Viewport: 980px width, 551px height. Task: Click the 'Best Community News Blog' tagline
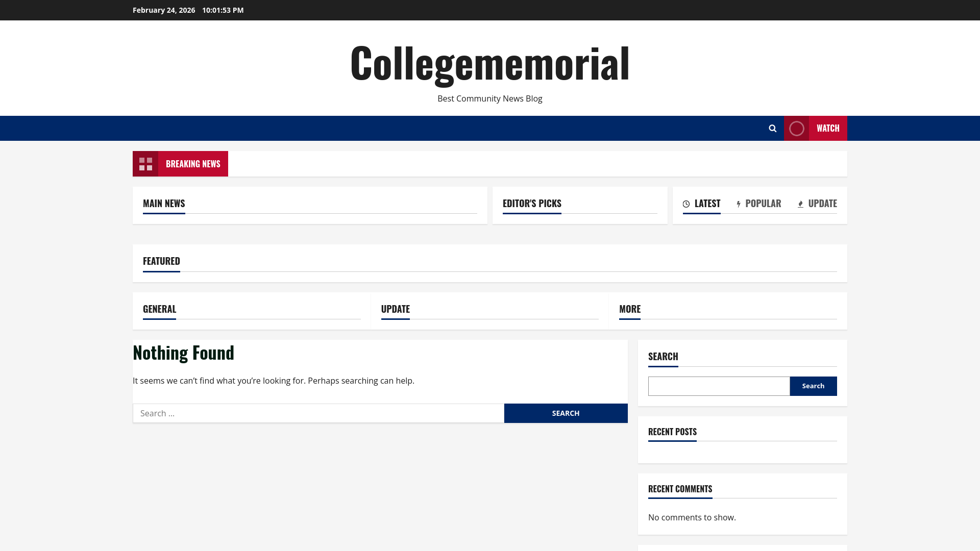click(490, 98)
